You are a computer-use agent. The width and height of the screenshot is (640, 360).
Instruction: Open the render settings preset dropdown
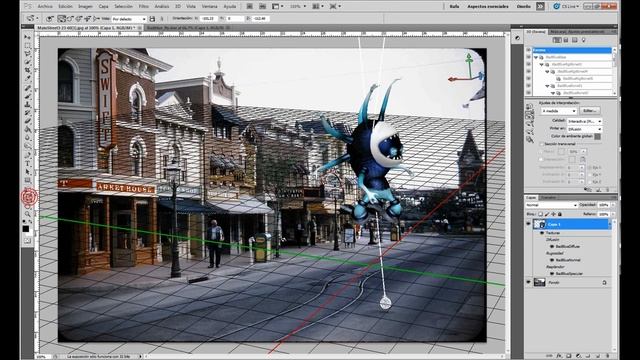[558, 111]
